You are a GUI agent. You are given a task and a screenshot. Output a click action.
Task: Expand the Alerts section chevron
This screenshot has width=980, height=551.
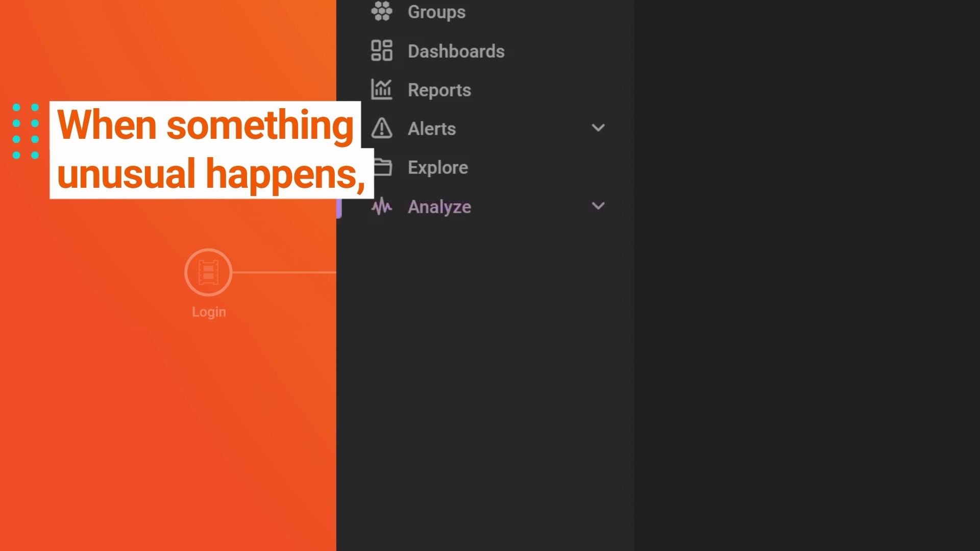pos(599,128)
